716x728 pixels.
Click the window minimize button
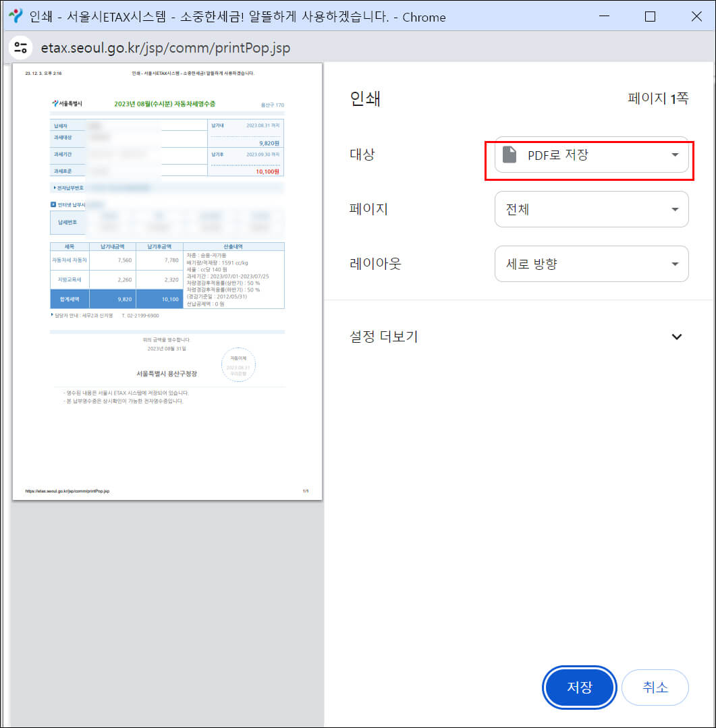click(604, 17)
